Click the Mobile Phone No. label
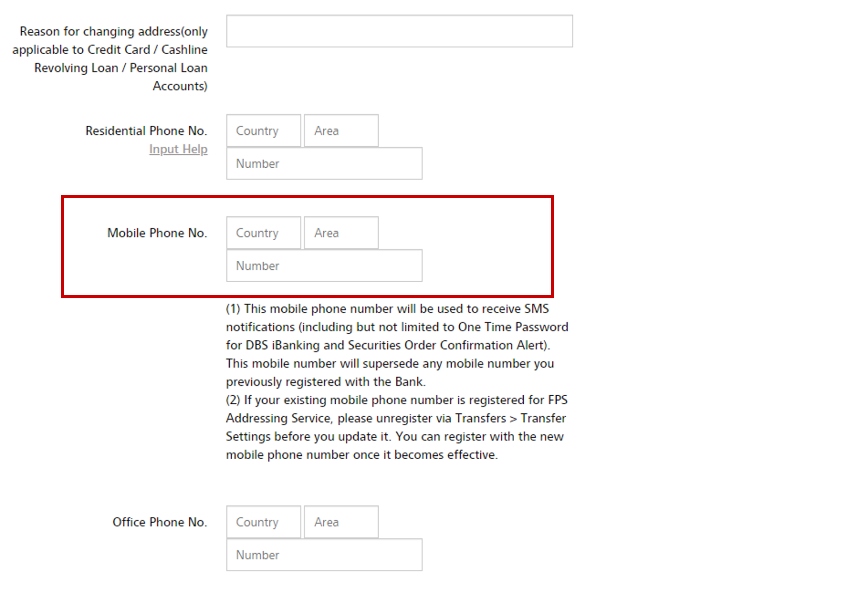 pyautogui.click(x=157, y=233)
